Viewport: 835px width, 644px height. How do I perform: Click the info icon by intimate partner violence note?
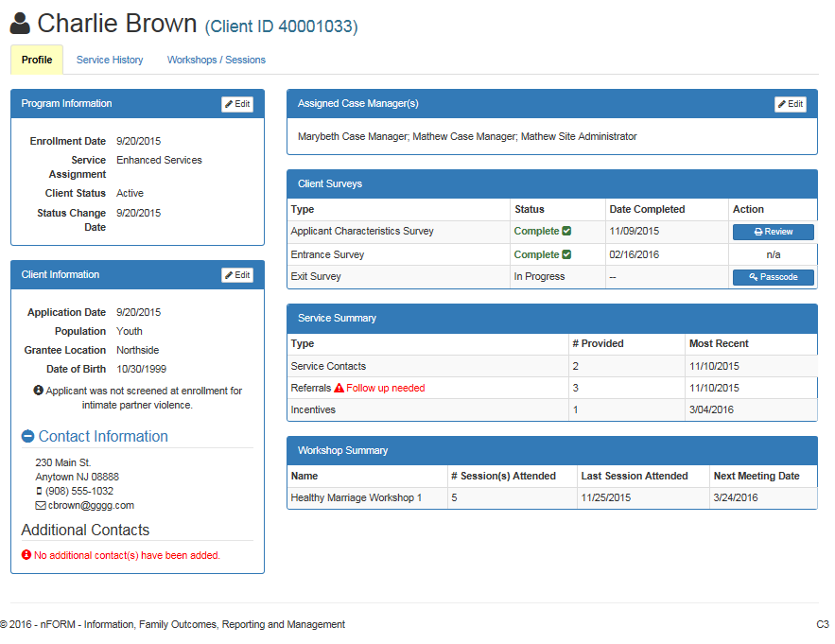coord(38,391)
